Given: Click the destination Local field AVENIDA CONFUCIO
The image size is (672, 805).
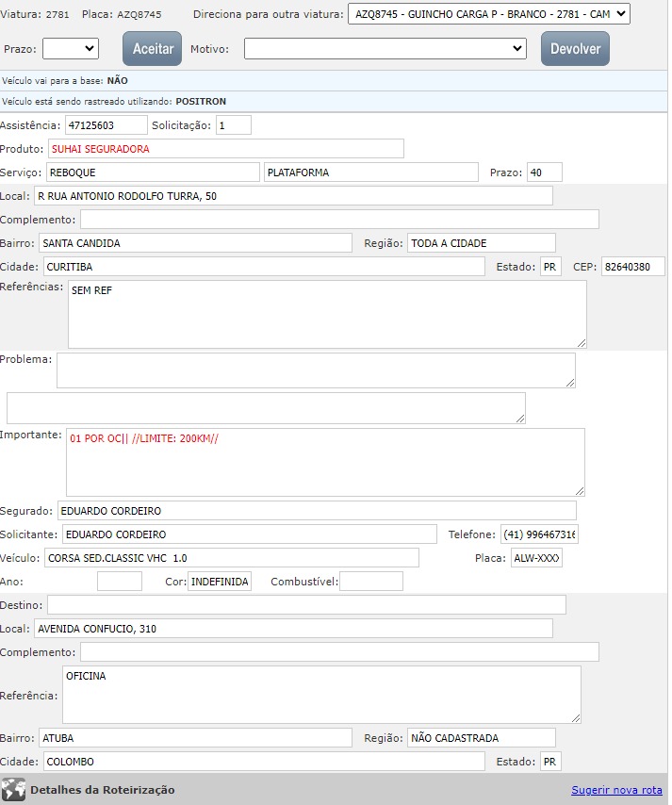Looking at the screenshot, I should tap(293, 629).
